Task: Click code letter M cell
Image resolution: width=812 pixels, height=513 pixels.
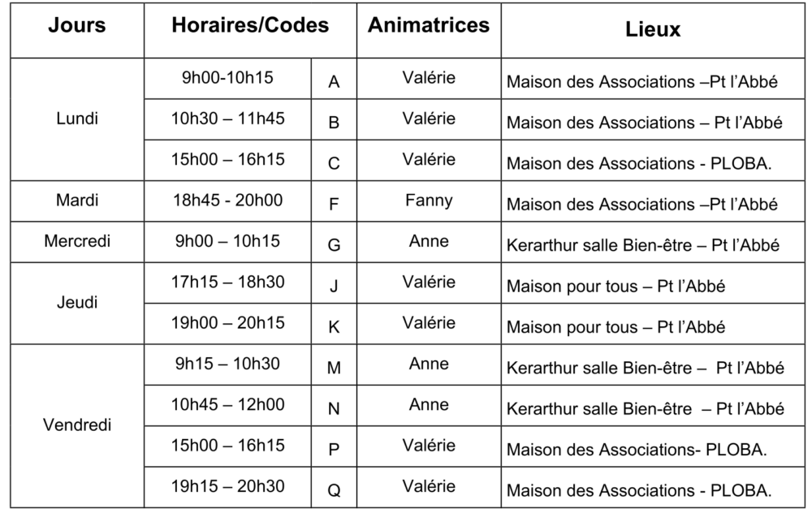Action: click(334, 364)
